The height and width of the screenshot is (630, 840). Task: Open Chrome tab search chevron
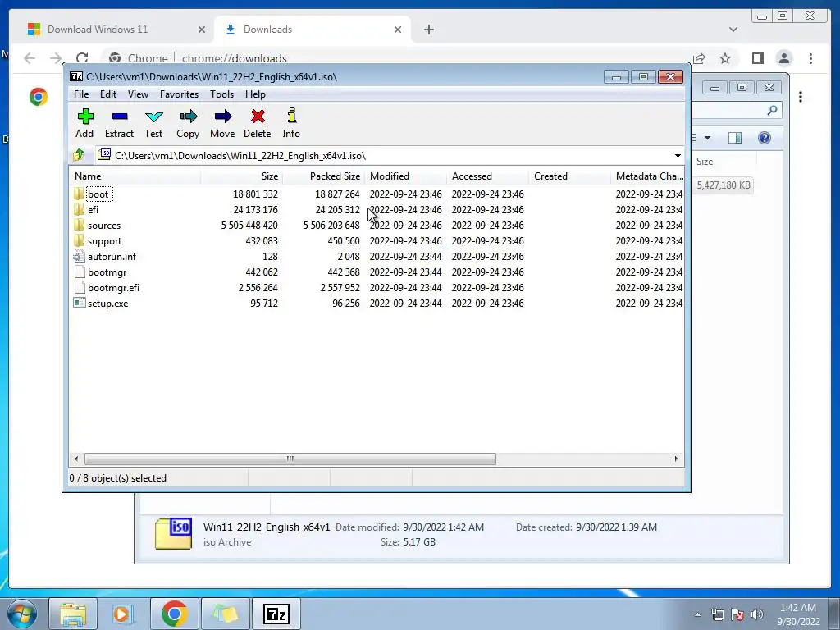pos(733,30)
